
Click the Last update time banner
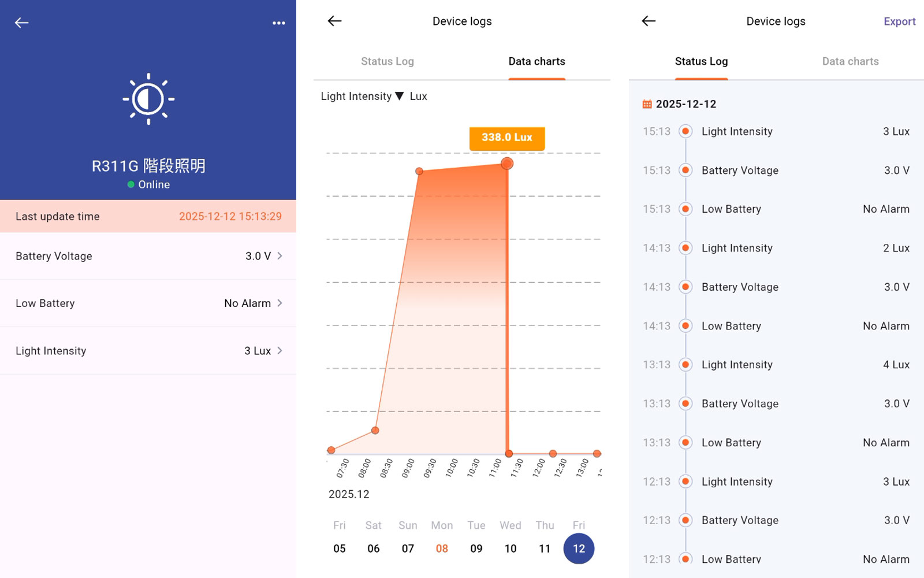pyautogui.click(x=148, y=217)
